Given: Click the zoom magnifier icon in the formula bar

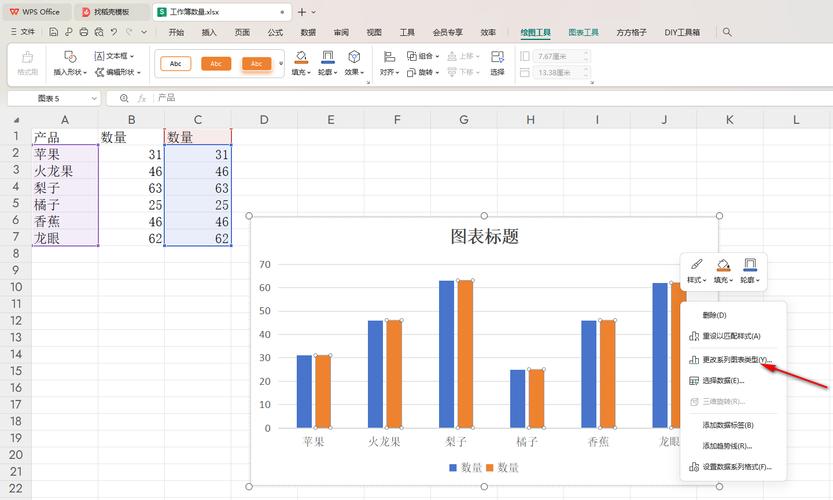Looking at the screenshot, I should pos(124,98).
